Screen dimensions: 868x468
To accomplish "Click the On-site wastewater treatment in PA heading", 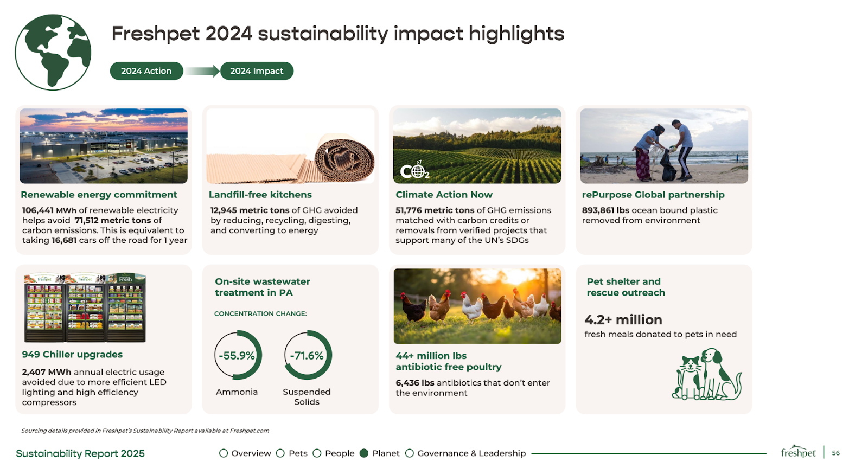I will pos(263,287).
